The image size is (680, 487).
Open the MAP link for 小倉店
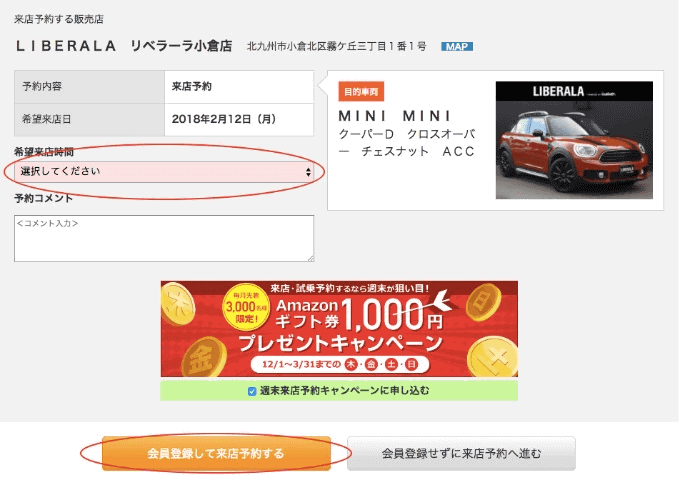coord(457,46)
